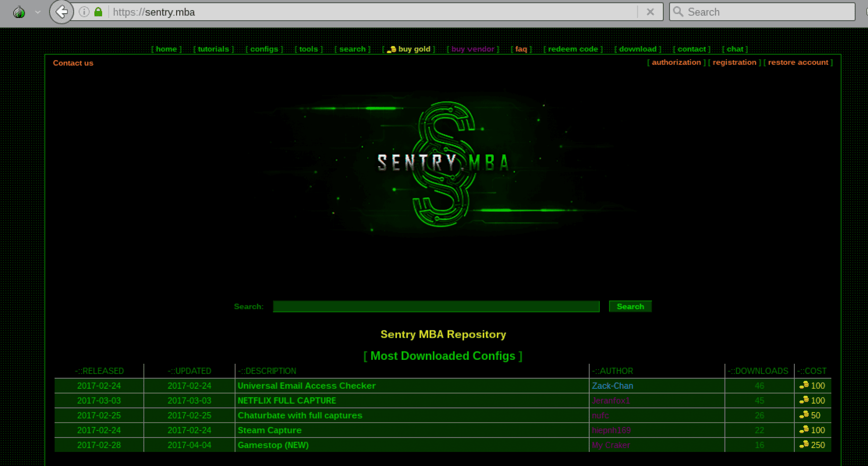Image resolution: width=868 pixels, height=466 pixels.
Task: Open the configs section
Action: [264, 49]
